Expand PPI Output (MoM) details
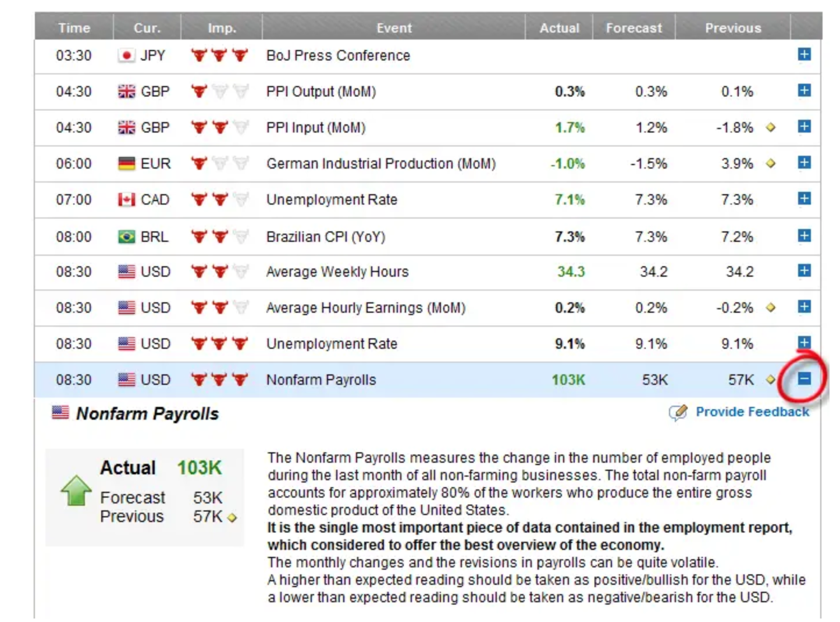Image resolution: width=840 pixels, height=622 pixels. click(804, 91)
